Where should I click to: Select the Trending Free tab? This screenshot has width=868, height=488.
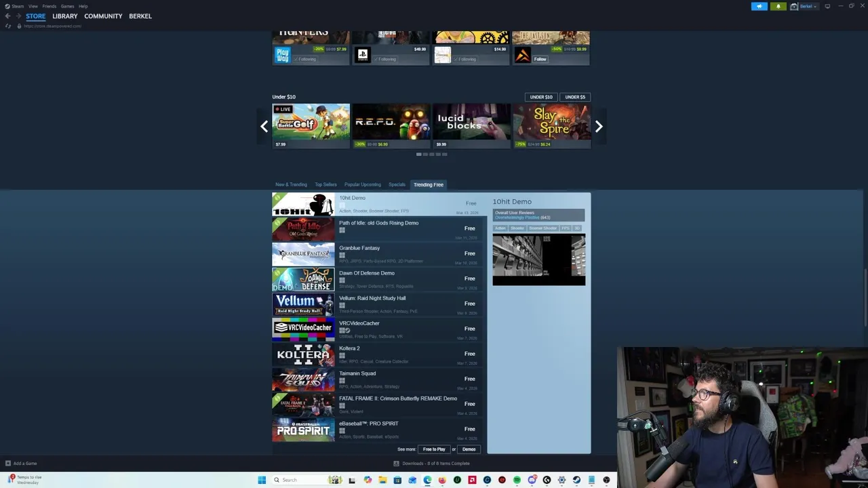(x=429, y=184)
